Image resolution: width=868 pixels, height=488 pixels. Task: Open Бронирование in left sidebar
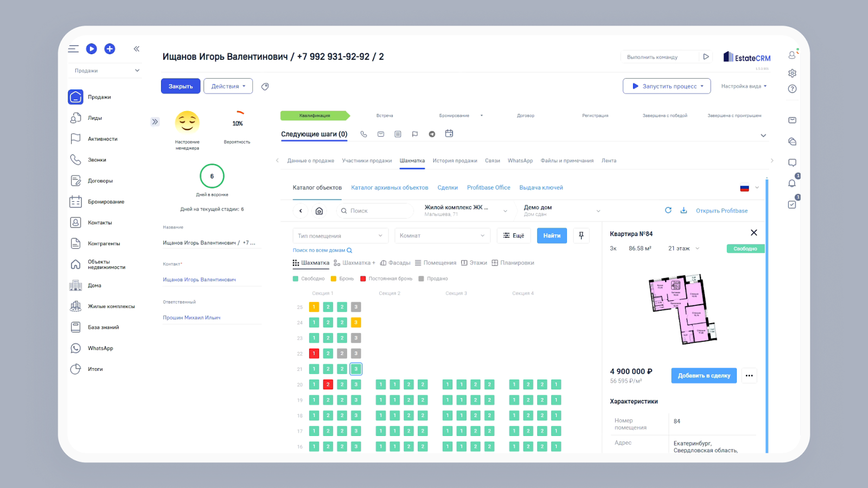(106, 202)
